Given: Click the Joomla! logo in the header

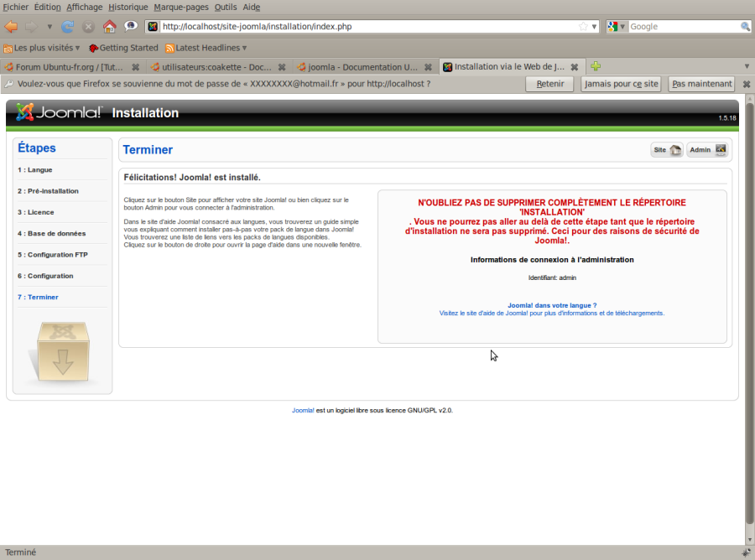Looking at the screenshot, I should click(x=59, y=112).
